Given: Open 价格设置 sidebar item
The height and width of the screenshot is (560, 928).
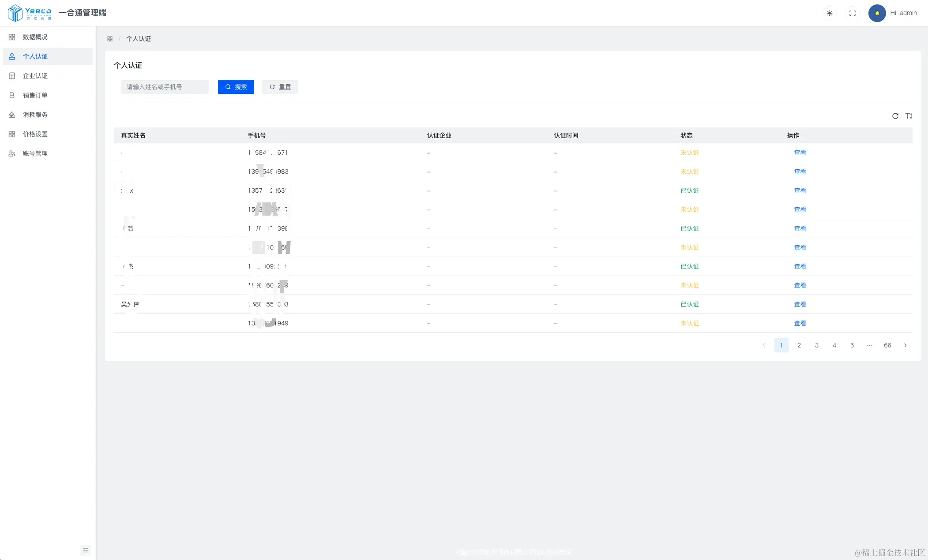Looking at the screenshot, I should click(35, 134).
